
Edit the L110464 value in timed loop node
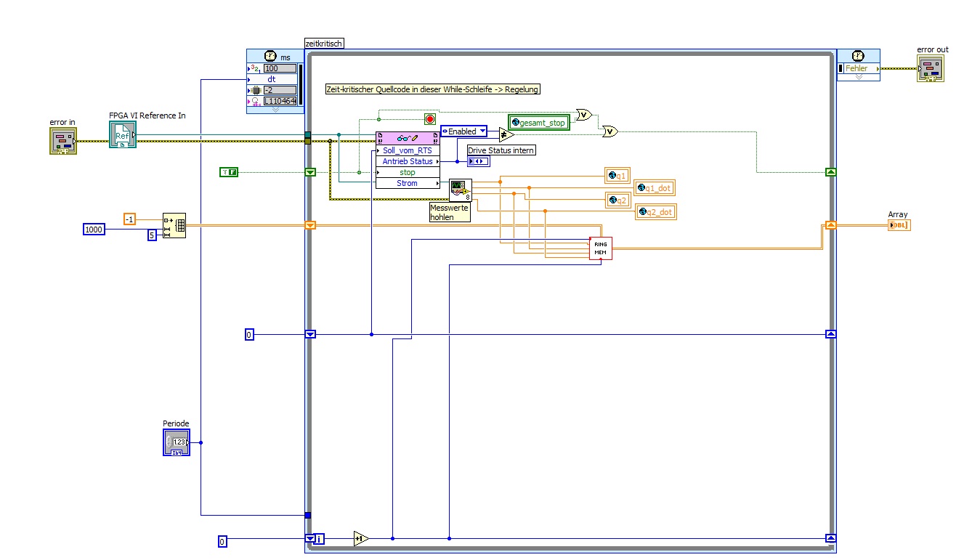tap(280, 101)
